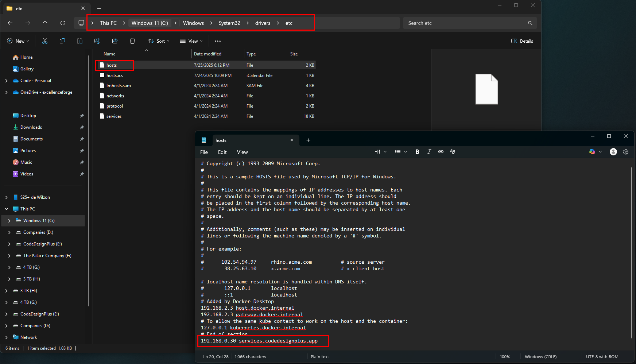Click This PC in the address breadcrumb

point(108,23)
